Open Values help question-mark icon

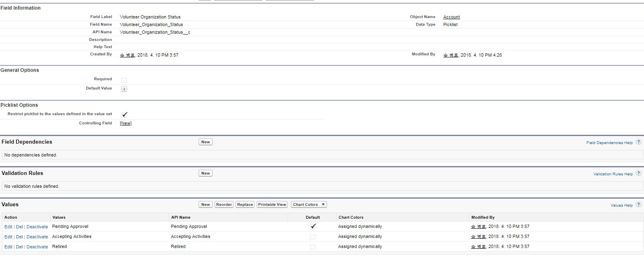coord(638,205)
